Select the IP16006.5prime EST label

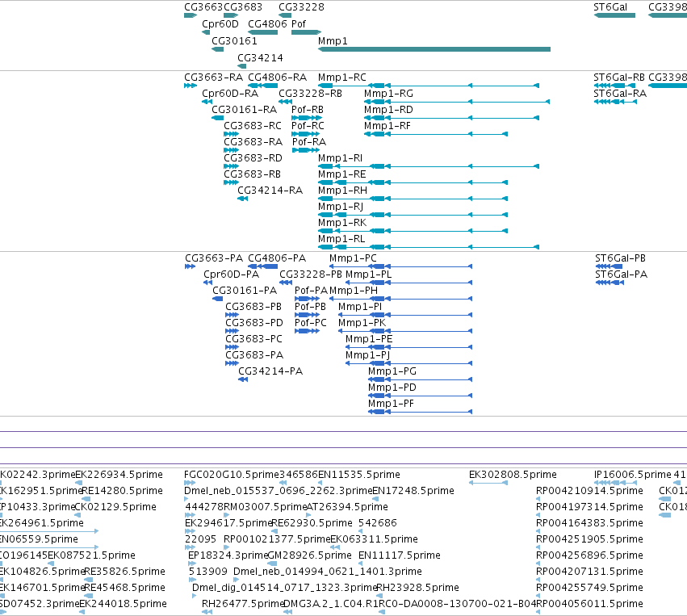[x=633, y=475]
